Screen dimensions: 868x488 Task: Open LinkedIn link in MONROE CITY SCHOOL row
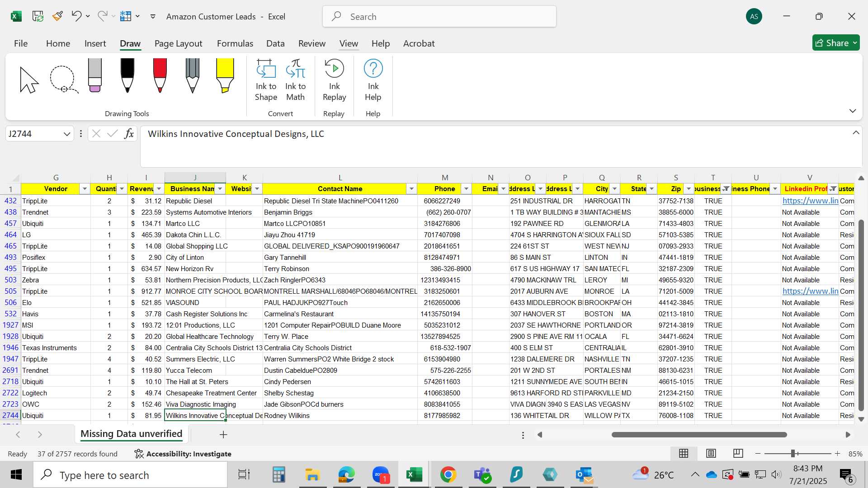(x=810, y=291)
